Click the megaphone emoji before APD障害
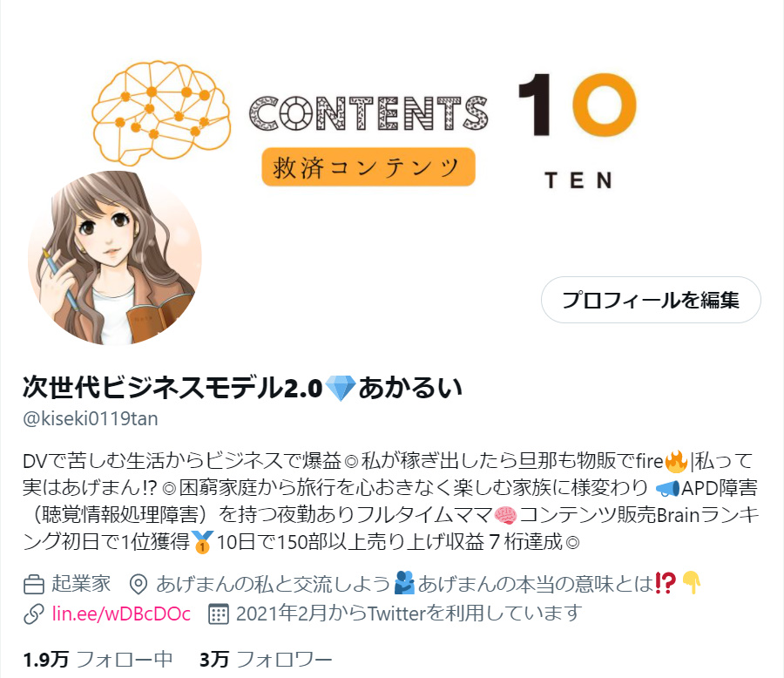Viewport: 784px width, 678px height. click(667, 488)
